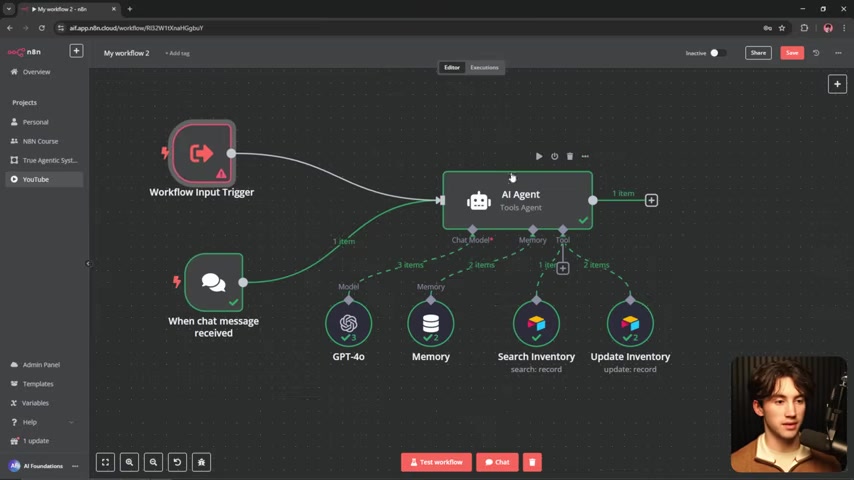Open the True Agentic Syst... project
The image size is (854, 480).
[x=44, y=160]
